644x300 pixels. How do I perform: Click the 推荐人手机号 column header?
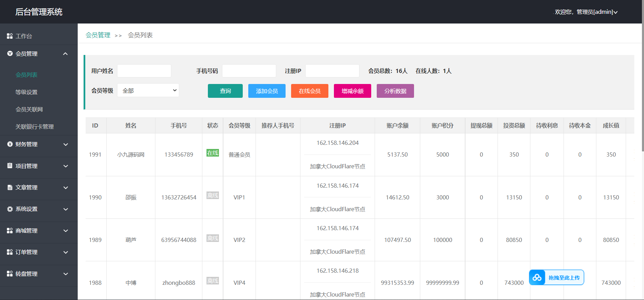[278, 125]
